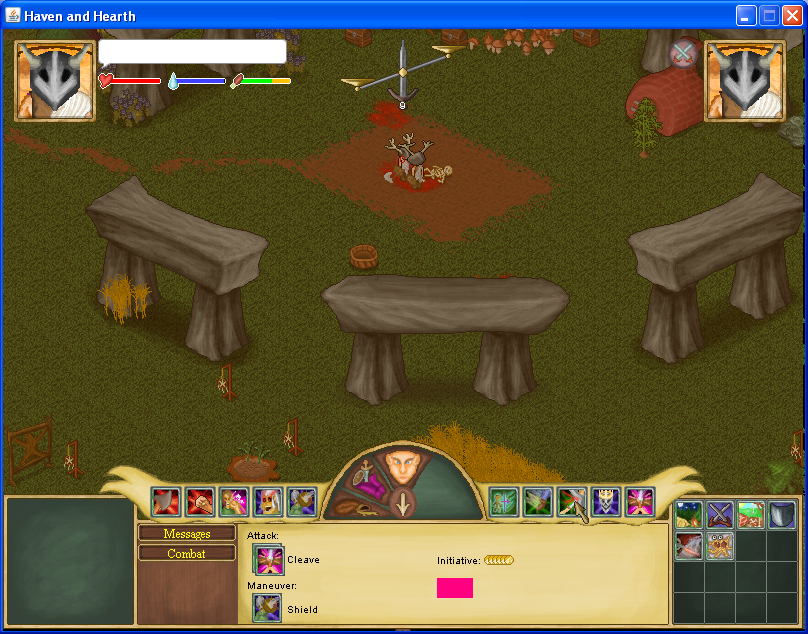Click the Initiative gold points indicator
The width and height of the screenshot is (808, 634).
pos(499,560)
